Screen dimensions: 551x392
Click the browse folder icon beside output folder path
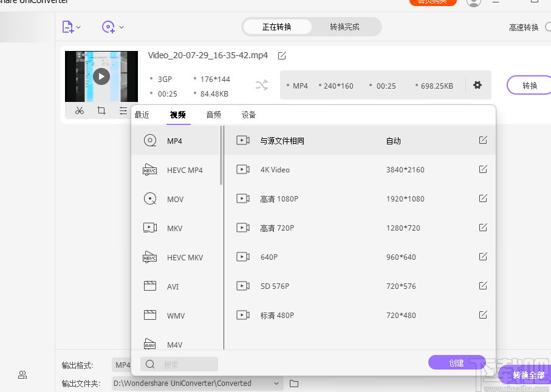294,384
